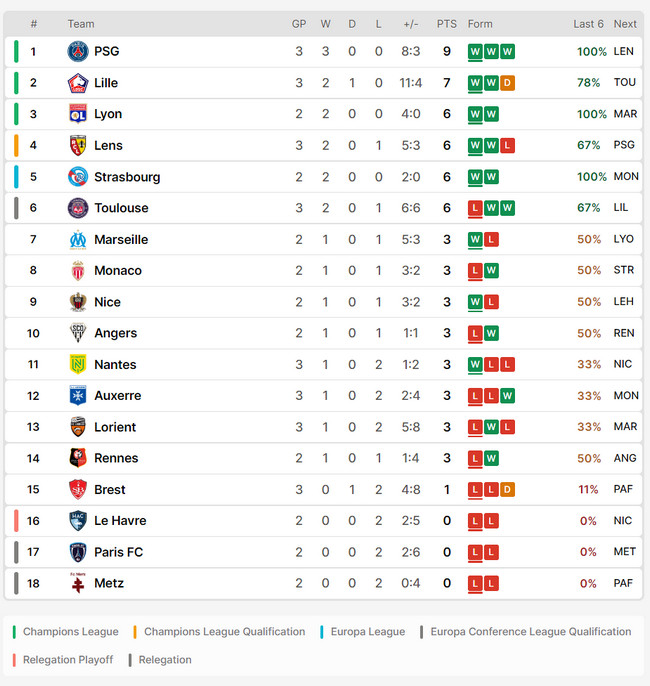Click Lens's red loss form badge
This screenshot has height=686, width=650.
click(x=507, y=146)
